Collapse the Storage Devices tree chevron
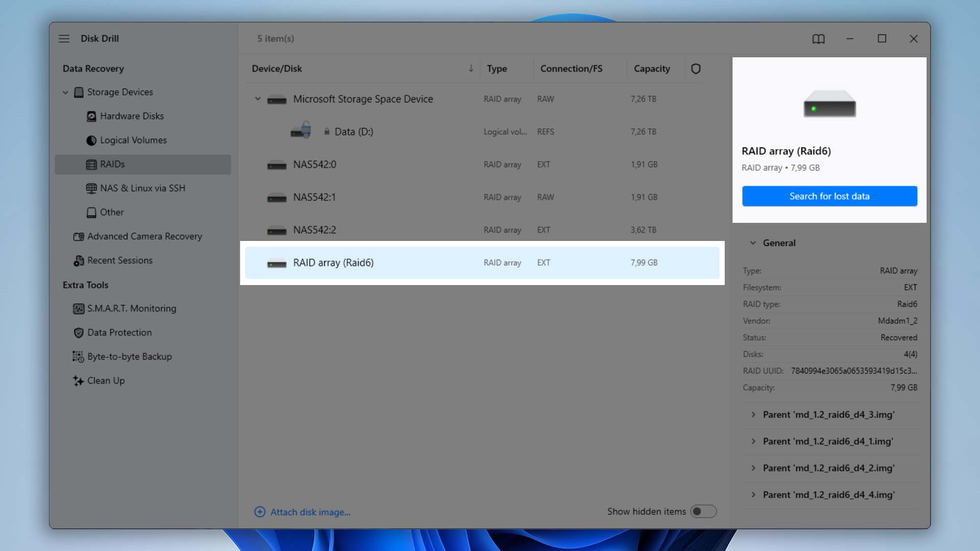The width and height of the screenshot is (980, 551). 65,92
